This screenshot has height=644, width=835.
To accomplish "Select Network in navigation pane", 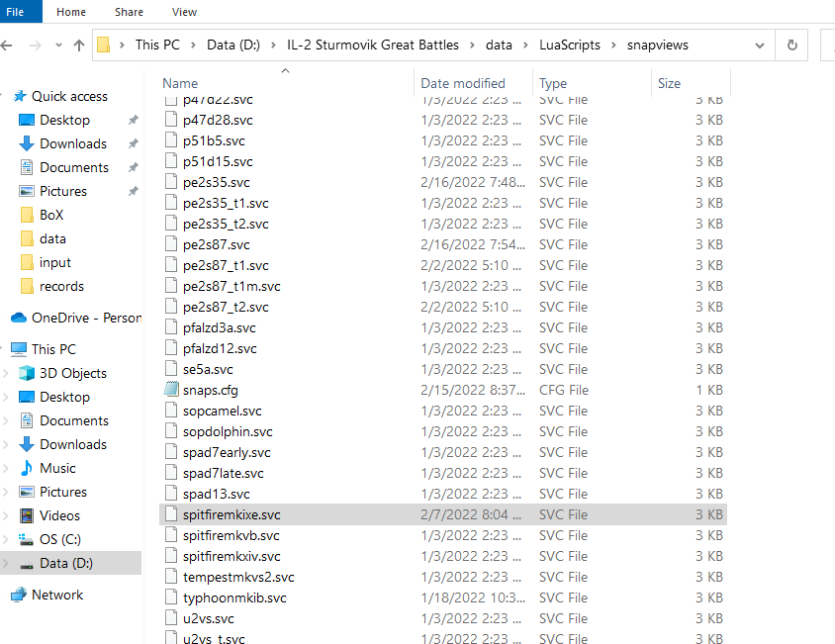I will 57,595.
